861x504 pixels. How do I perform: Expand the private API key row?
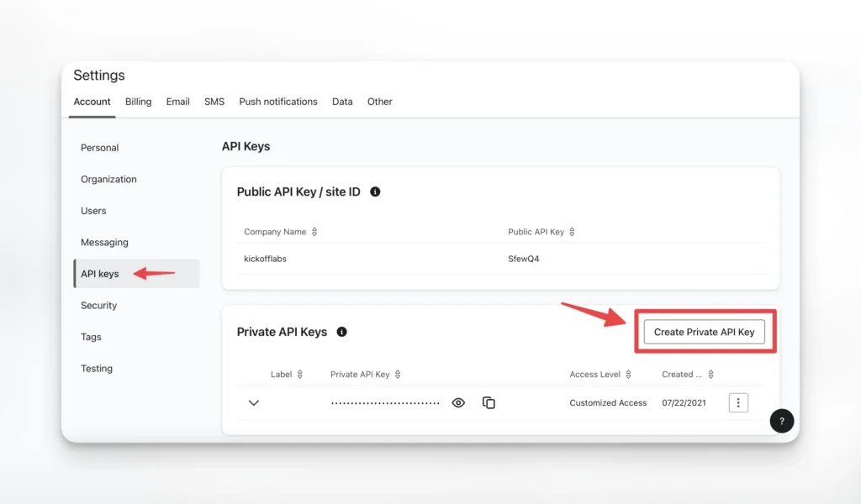(x=254, y=402)
